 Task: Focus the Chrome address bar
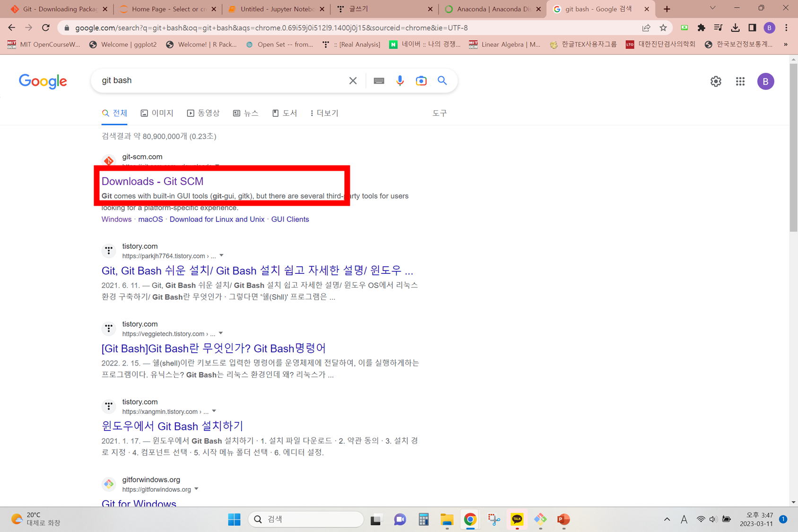pos(350,28)
